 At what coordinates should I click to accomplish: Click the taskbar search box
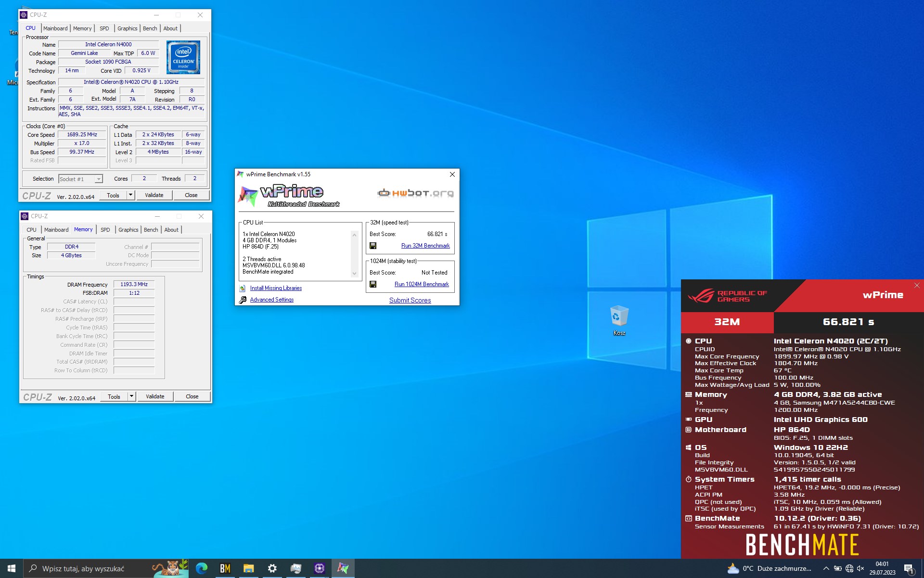106,568
